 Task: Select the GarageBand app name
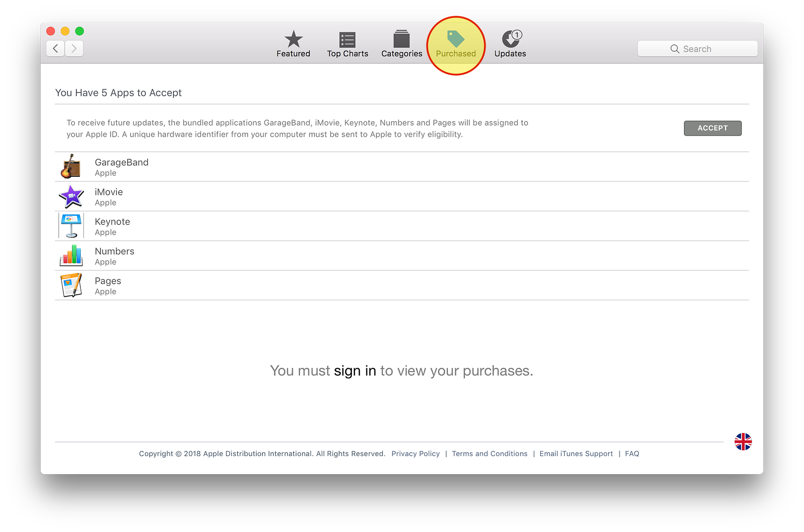tap(122, 162)
